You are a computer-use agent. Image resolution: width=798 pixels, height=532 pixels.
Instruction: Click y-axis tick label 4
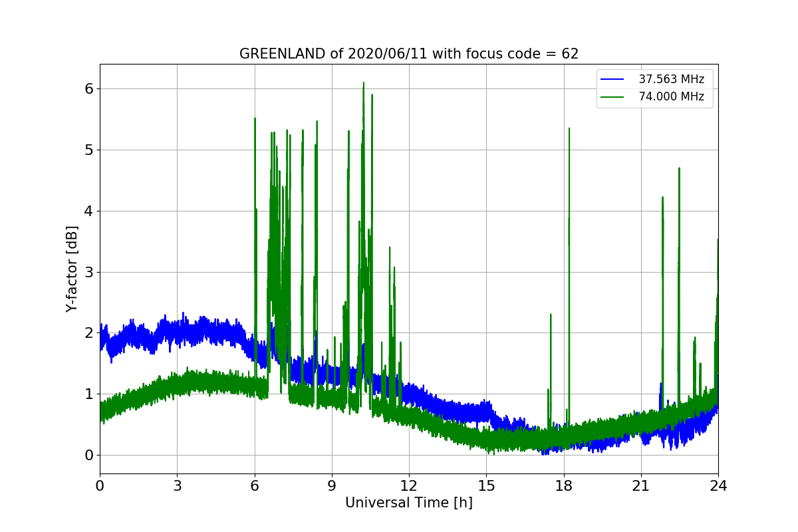point(88,211)
